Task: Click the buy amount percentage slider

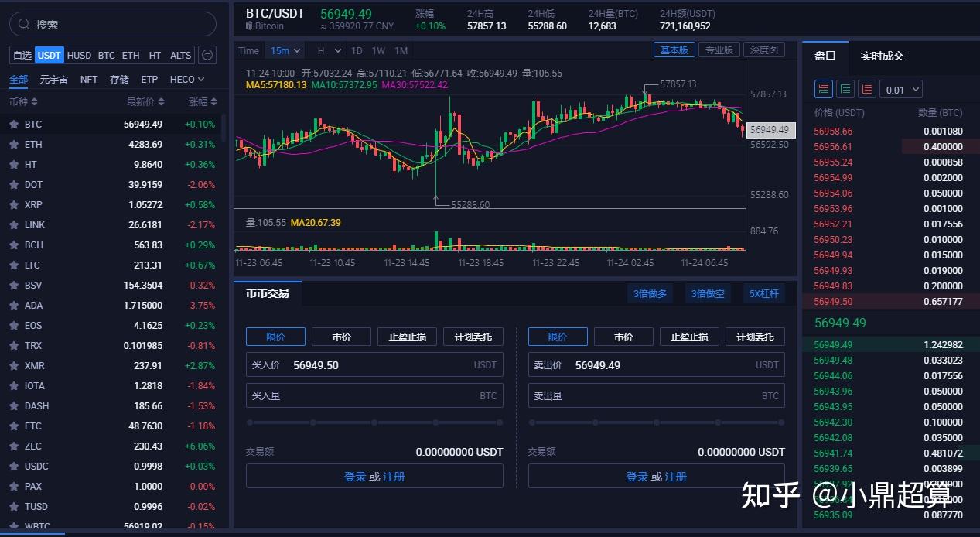Action: (374, 422)
